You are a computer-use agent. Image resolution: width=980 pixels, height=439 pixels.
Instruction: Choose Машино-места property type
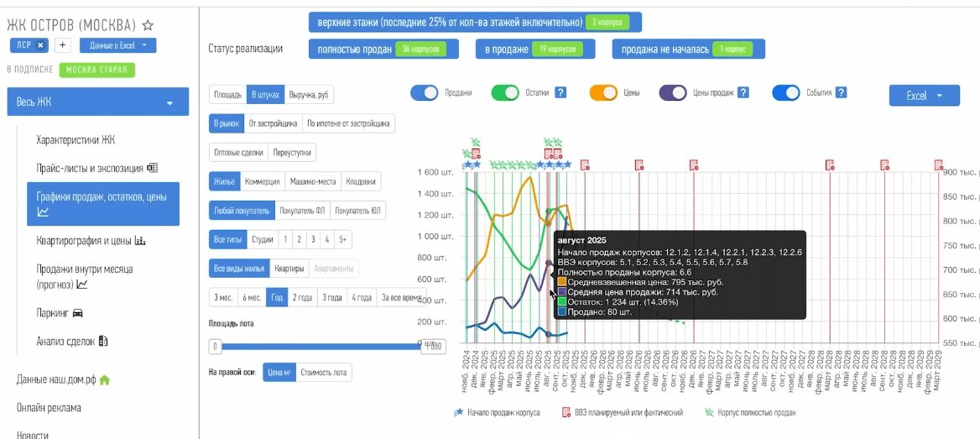point(312,181)
